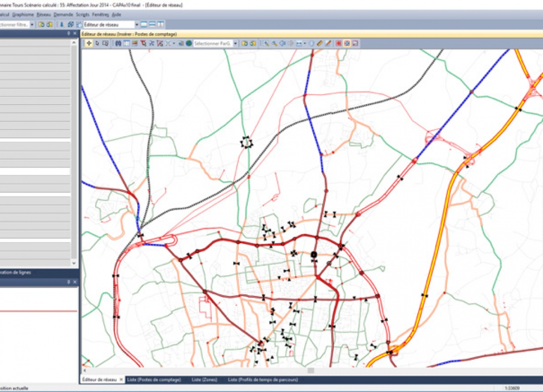Click the binoculars find icon
Viewport: 543px width, 392px height.
pyautogui.click(x=118, y=43)
